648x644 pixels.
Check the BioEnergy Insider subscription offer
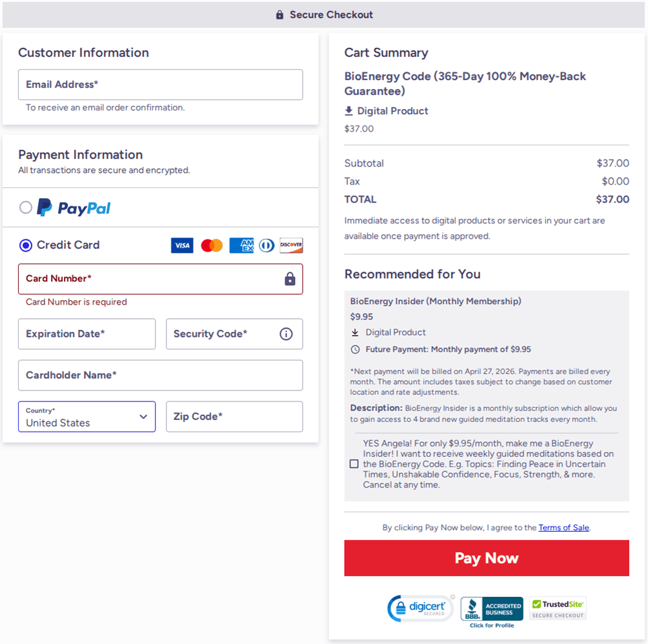[x=354, y=463]
